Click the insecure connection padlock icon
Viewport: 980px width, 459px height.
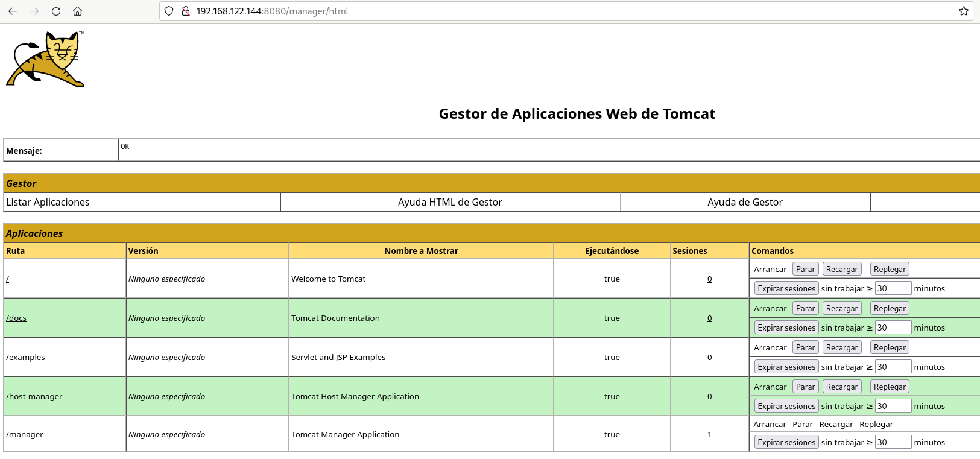click(x=186, y=11)
